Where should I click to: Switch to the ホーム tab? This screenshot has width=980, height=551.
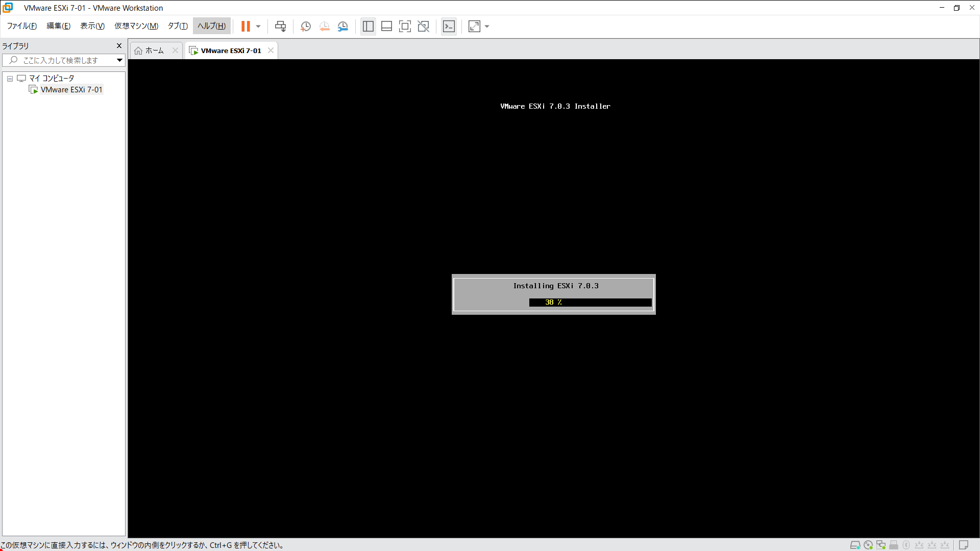point(154,51)
